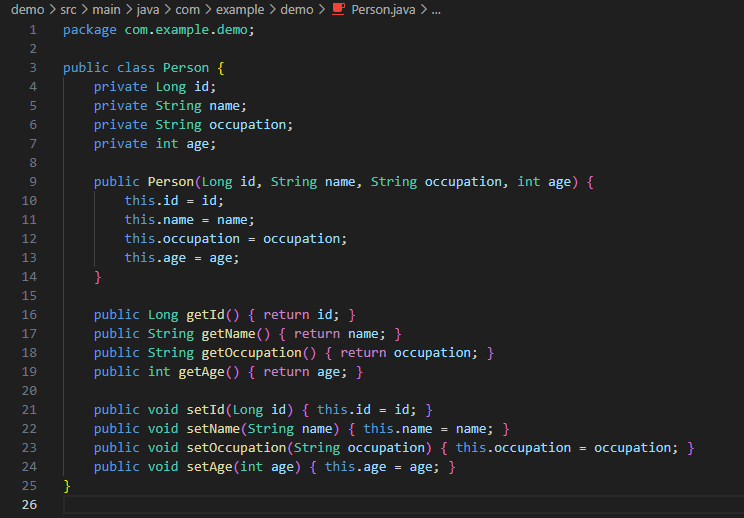Screen dimensions: 744x518
Task: Click 'this.name' on line 11
Action: coord(159,220)
